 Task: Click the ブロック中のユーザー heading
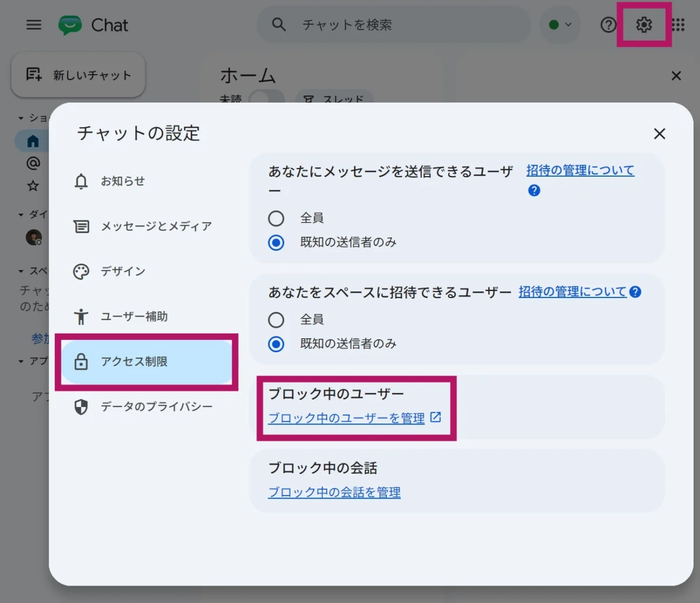336,394
